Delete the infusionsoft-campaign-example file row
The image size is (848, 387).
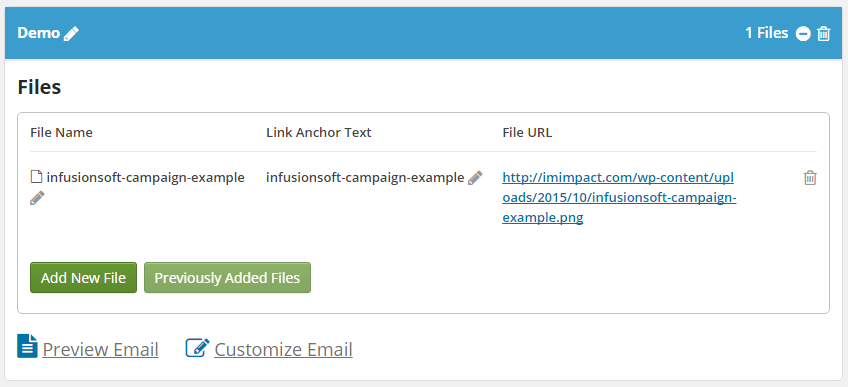point(810,178)
